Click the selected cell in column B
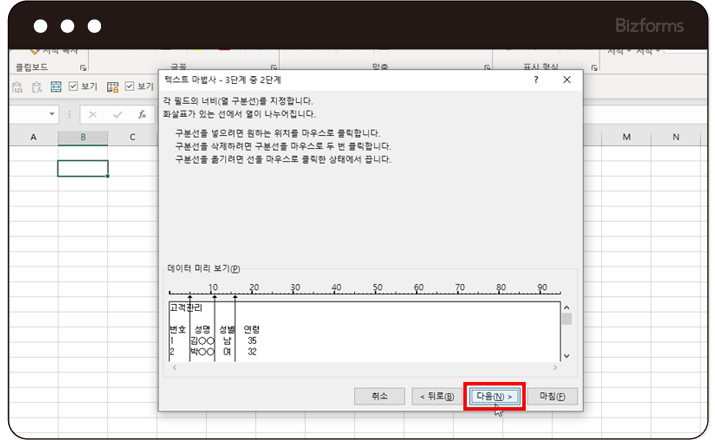Viewport: 715px width, 440px height. tap(83, 168)
